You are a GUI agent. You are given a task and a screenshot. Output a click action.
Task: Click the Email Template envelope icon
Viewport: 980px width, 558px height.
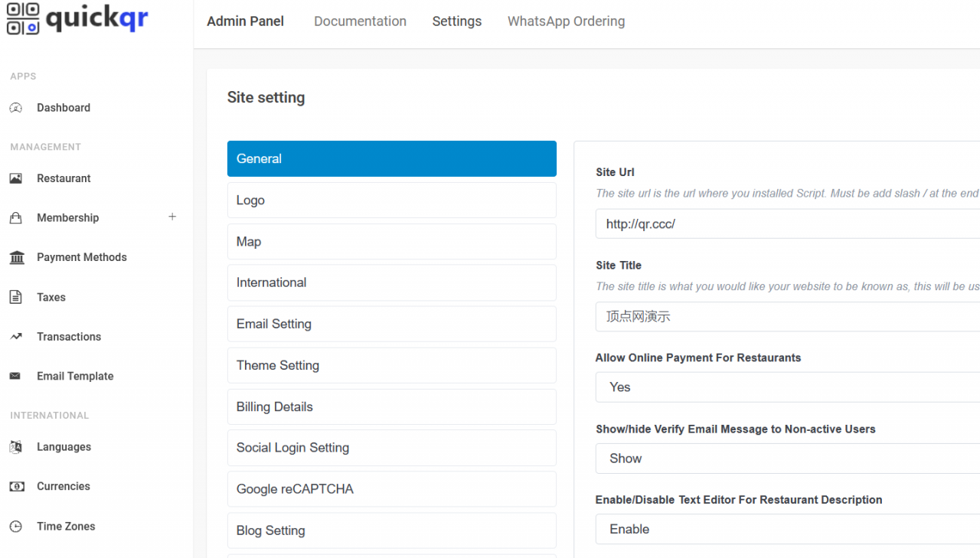[16, 377]
